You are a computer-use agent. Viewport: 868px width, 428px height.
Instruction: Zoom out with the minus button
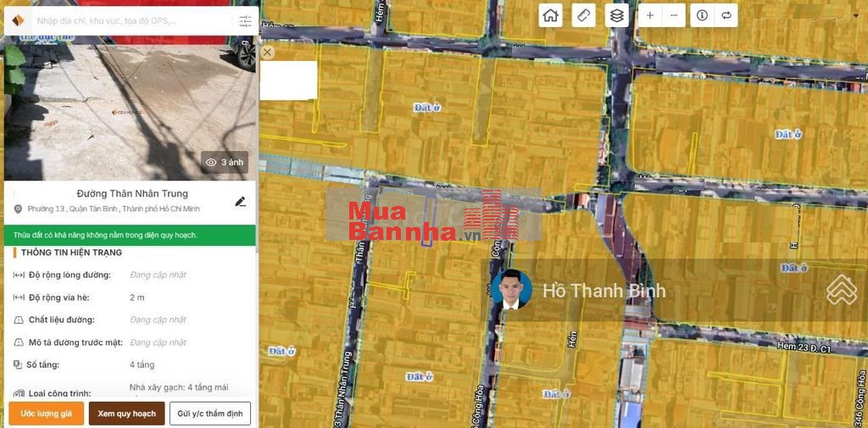coord(674,15)
